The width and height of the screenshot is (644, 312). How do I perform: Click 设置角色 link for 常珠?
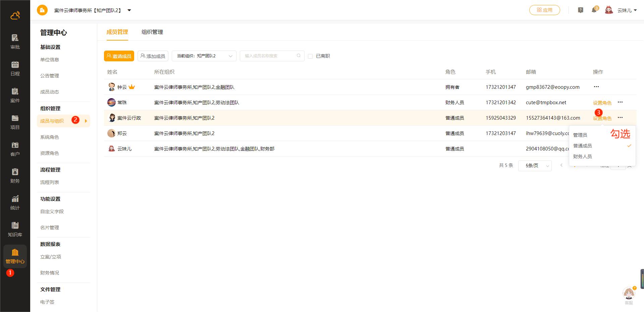pos(602,103)
